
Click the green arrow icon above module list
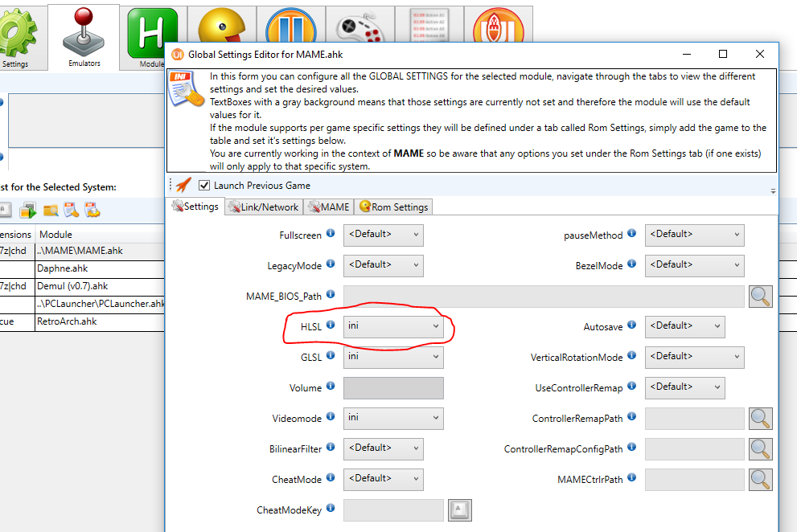click(x=28, y=210)
